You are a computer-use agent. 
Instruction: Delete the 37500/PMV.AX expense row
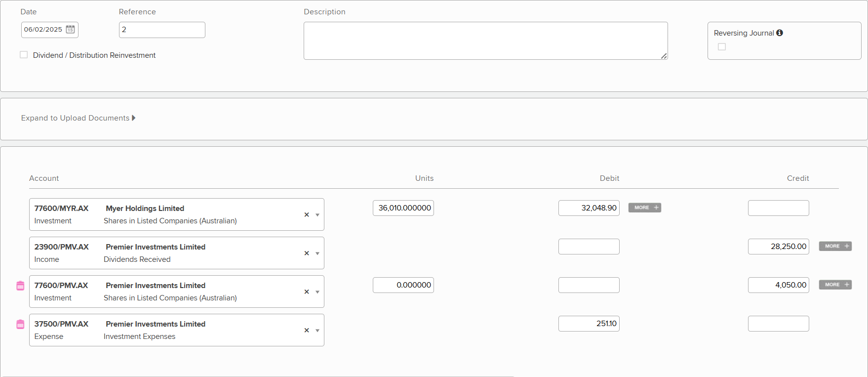pyautogui.click(x=20, y=324)
